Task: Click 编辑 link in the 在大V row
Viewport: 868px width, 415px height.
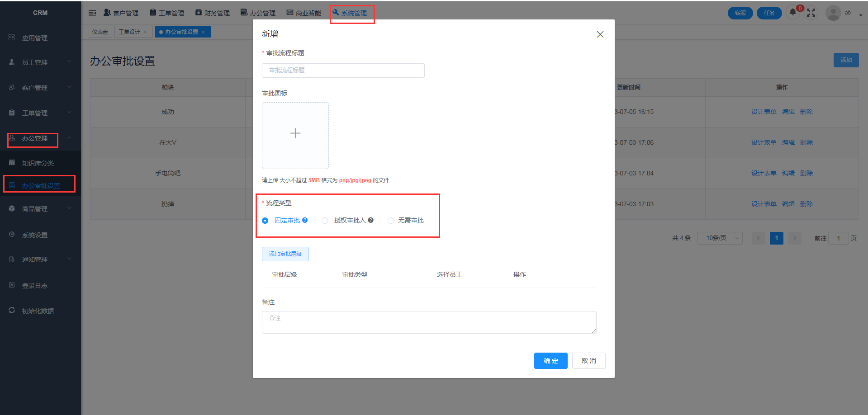Action: pos(788,142)
